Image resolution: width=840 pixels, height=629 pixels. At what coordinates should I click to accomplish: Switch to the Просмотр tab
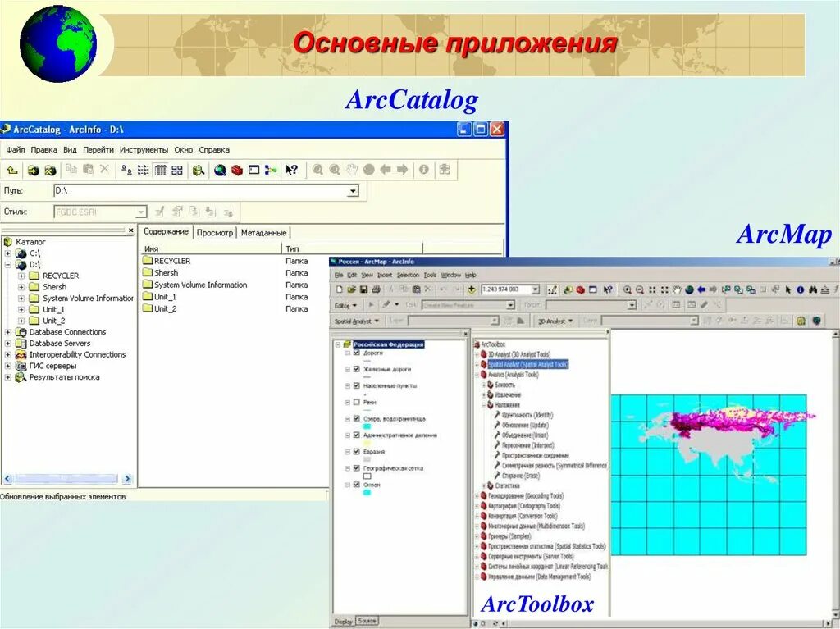coord(214,233)
